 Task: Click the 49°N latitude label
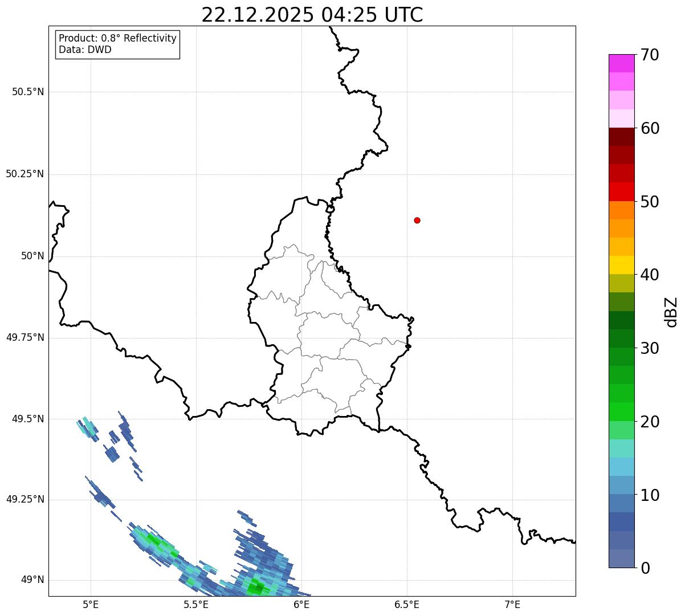point(32,580)
